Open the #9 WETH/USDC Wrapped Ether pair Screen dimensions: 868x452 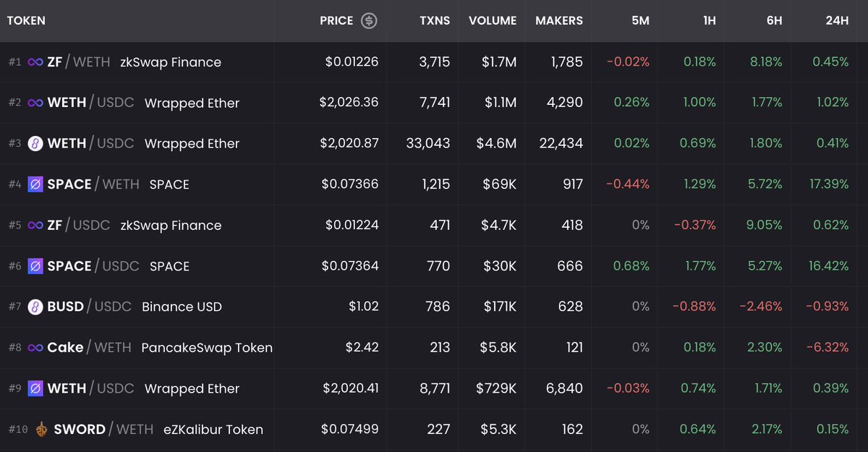434,388
